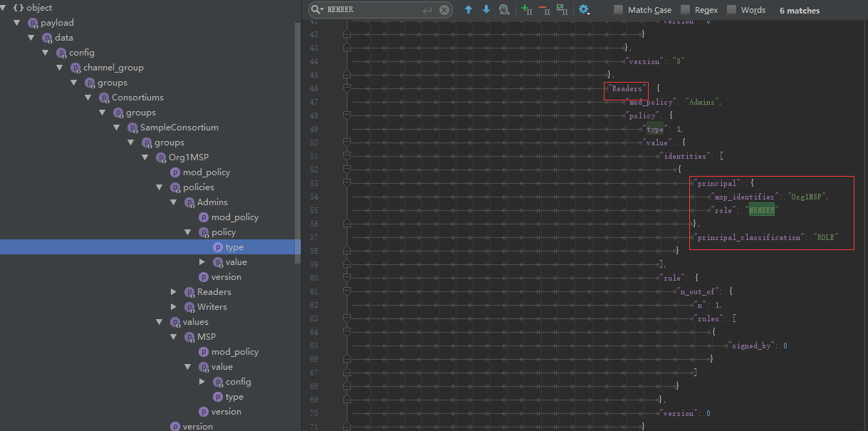868x431 pixels.
Task: Collapse the Org1MSP node
Action: pyautogui.click(x=145, y=157)
